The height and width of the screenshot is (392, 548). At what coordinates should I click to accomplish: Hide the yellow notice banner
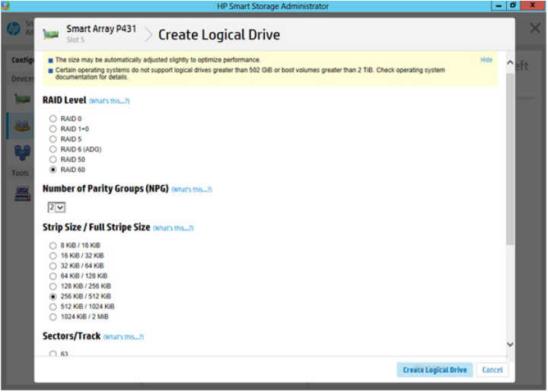pos(486,59)
